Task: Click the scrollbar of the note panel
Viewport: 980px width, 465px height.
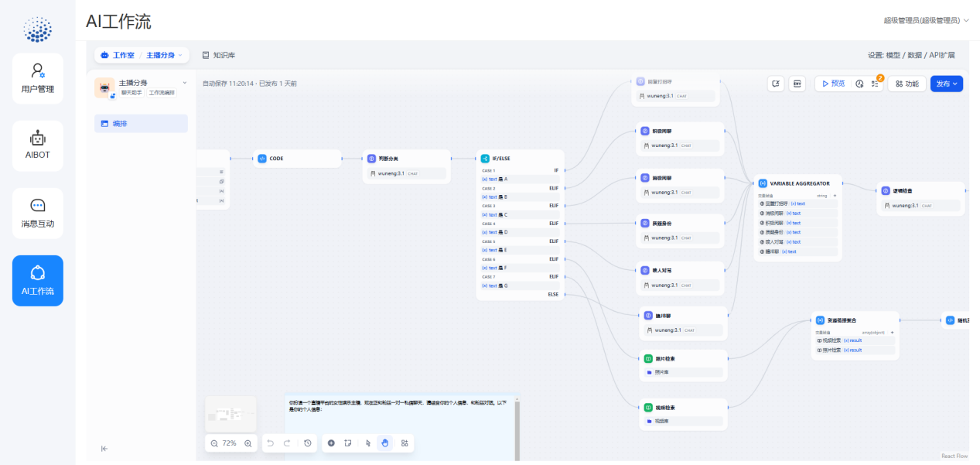Action: (517, 428)
